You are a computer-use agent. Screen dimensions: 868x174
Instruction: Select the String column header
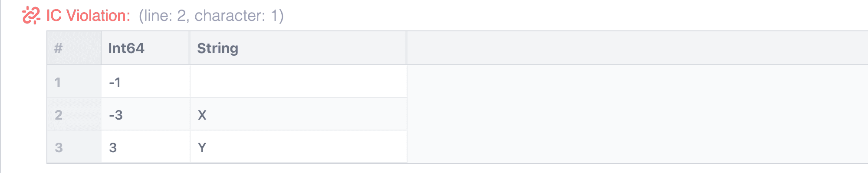point(217,48)
